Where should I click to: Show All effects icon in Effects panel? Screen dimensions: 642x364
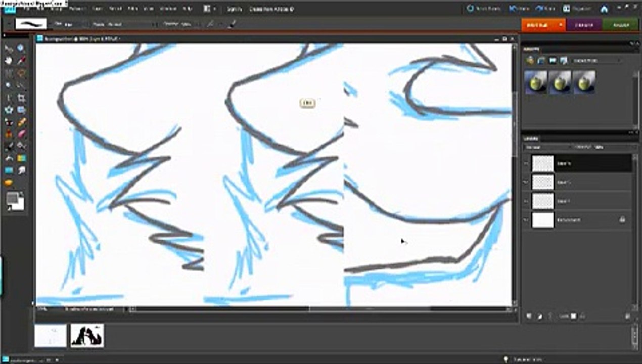[x=563, y=61]
